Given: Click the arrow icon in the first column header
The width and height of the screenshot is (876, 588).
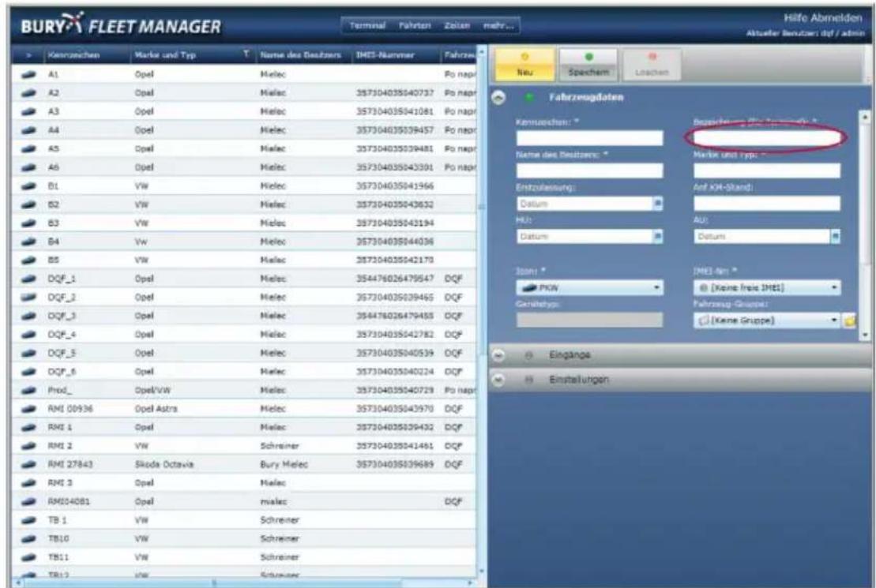Looking at the screenshot, I should (29, 55).
